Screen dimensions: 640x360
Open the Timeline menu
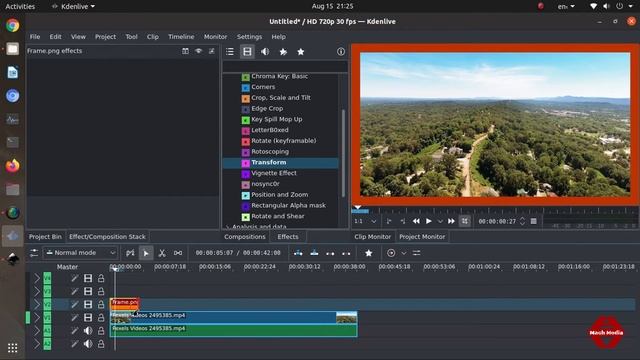coord(181,37)
